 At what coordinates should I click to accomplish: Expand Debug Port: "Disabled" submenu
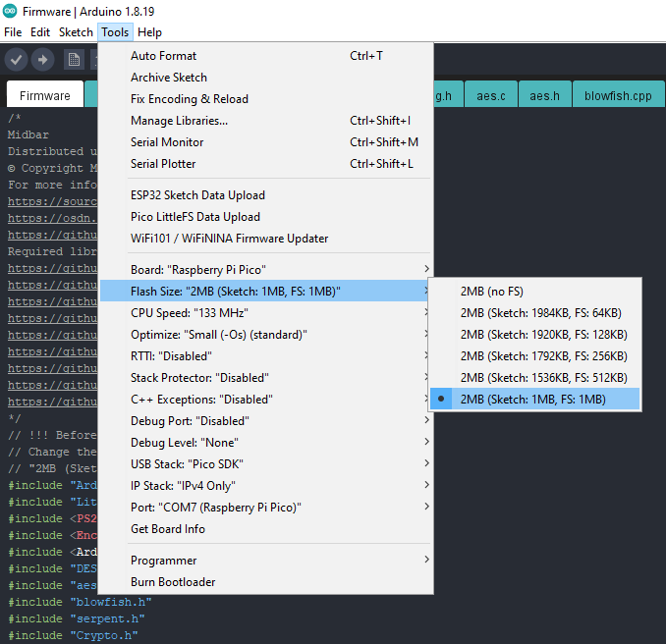coord(266,421)
